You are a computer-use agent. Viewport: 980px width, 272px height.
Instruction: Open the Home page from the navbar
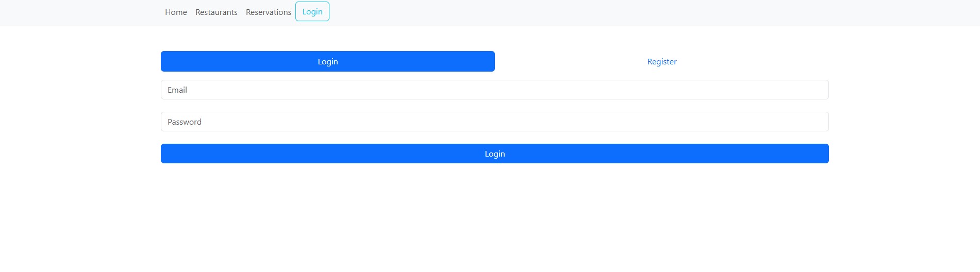pos(176,12)
